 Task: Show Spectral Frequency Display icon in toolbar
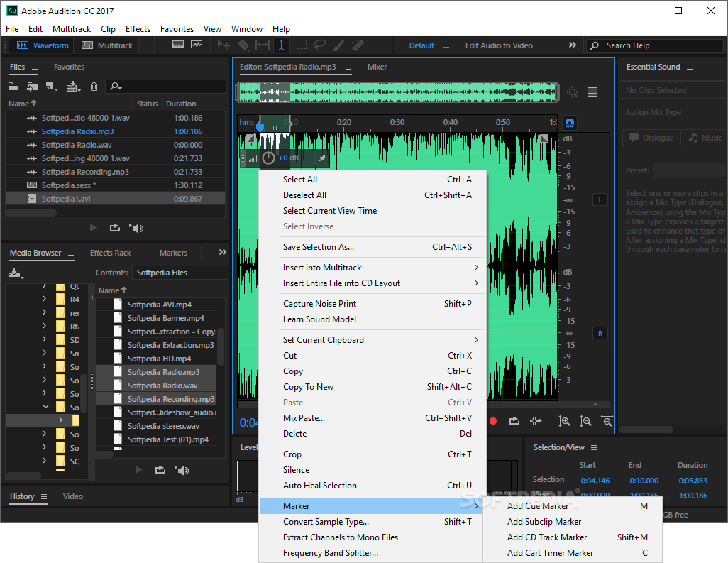tap(178, 45)
